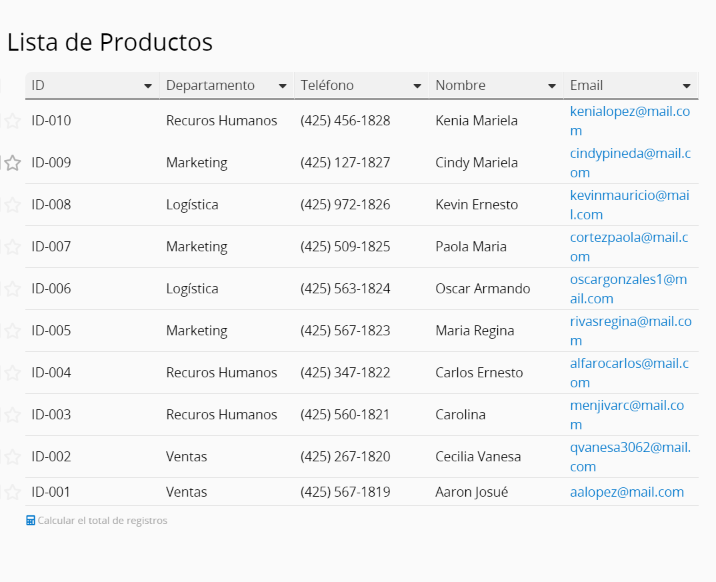The image size is (716, 582).
Task: Click star icon beside ID-005
Action: tap(12, 330)
